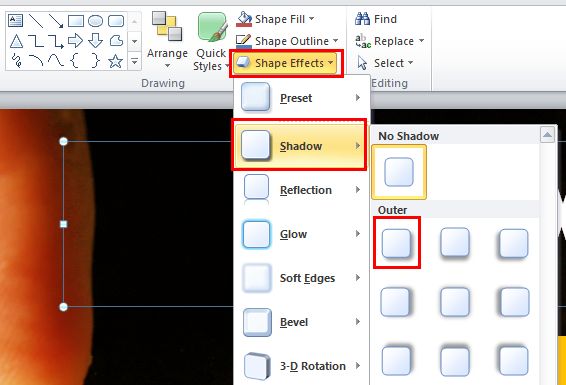
Task: Select the oval shape in gallery
Action: tap(95, 21)
